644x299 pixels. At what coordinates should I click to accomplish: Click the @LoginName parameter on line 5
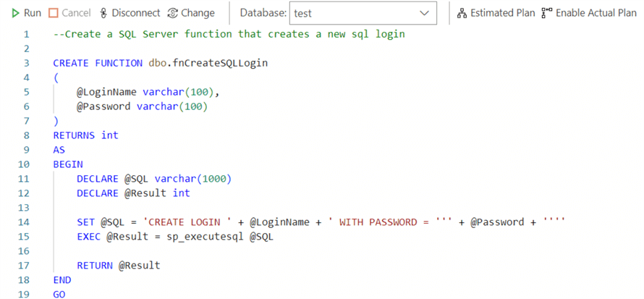109,92
